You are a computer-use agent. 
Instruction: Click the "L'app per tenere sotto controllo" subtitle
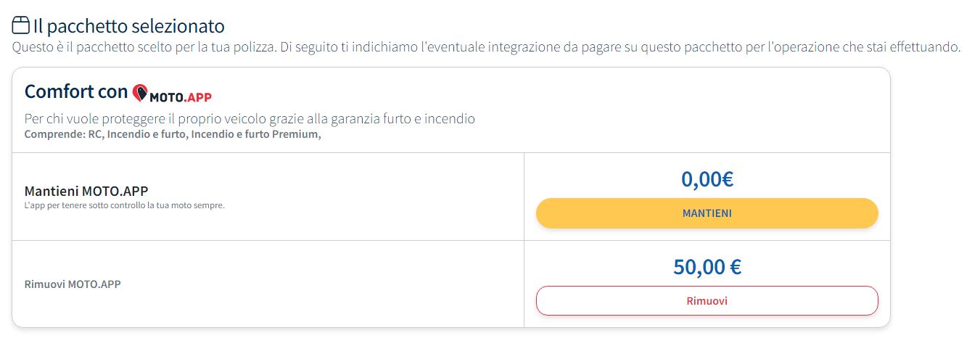point(125,205)
